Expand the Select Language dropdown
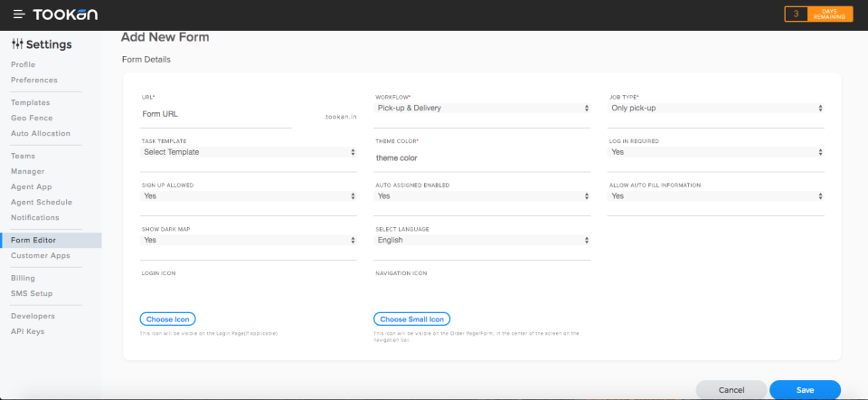The width and height of the screenshot is (868, 400). point(482,240)
